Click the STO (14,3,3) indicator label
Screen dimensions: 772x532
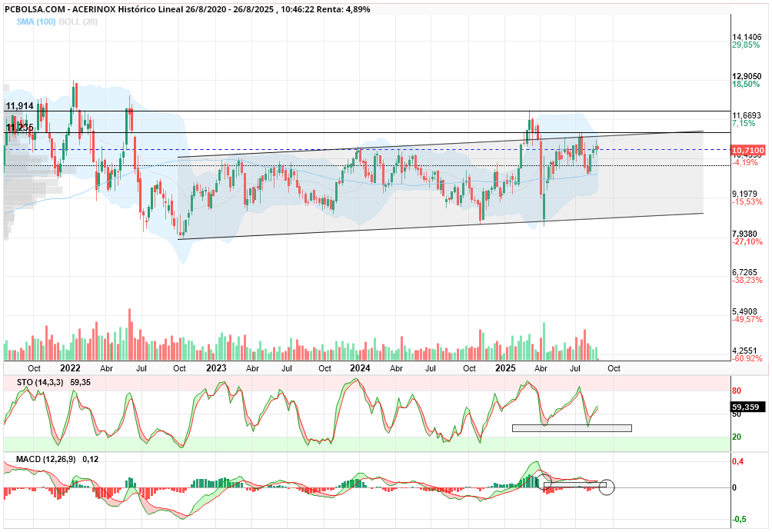pyautogui.click(x=40, y=382)
